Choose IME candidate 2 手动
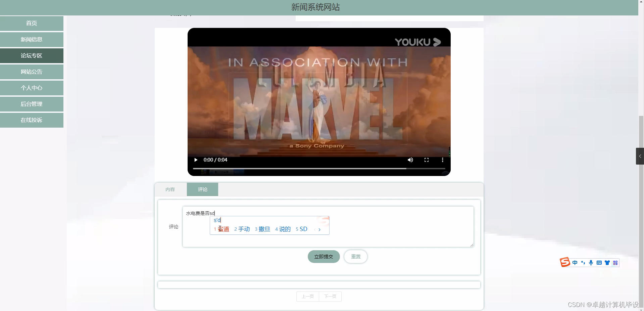644x311 pixels. (242, 229)
